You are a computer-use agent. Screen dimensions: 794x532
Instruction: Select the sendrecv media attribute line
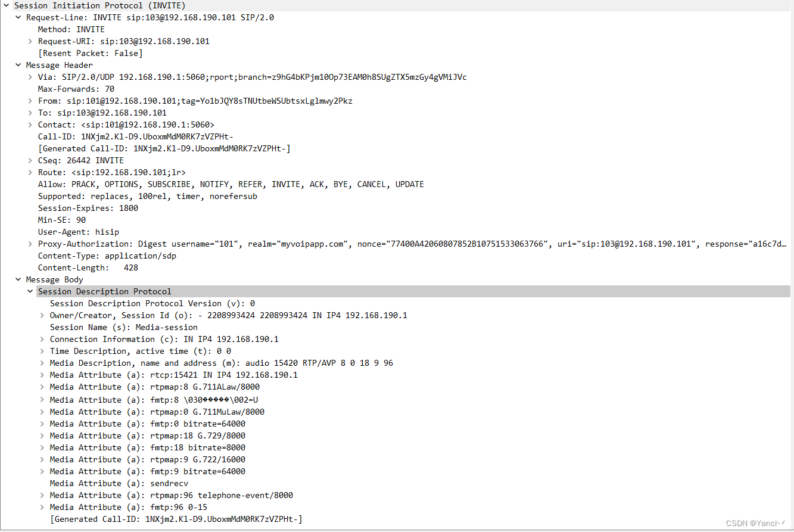(x=119, y=483)
